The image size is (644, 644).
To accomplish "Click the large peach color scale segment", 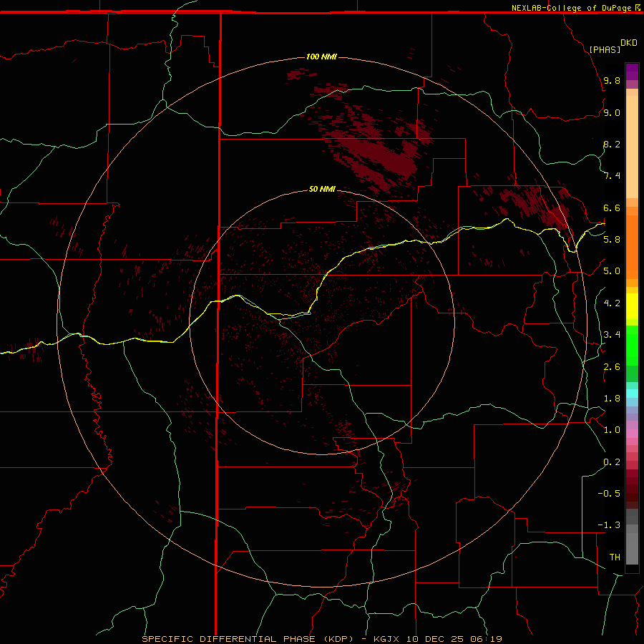I will point(632,147).
